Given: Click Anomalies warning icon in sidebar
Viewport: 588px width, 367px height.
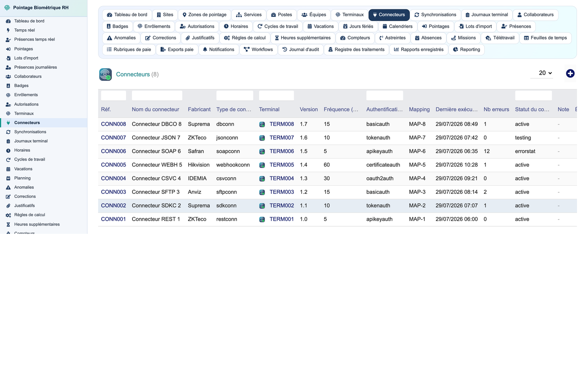Looking at the screenshot, I should (x=8, y=187).
